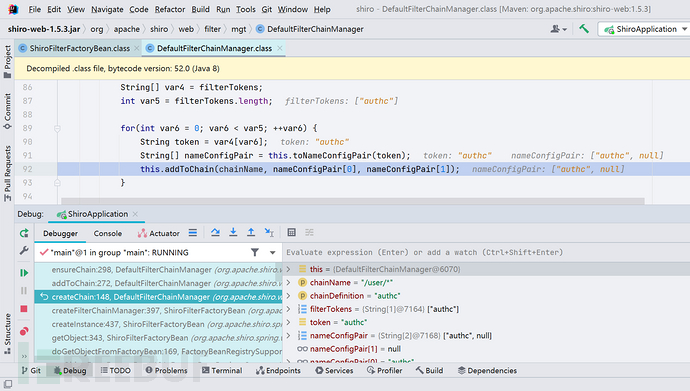Switch to ShiroFilterFactoryBean.class tab
The width and height of the screenshot is (690, 391).
tap(79, 48)
